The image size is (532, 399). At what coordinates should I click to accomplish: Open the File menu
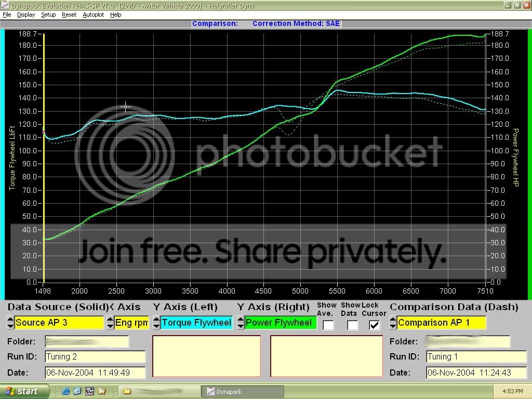7,15
